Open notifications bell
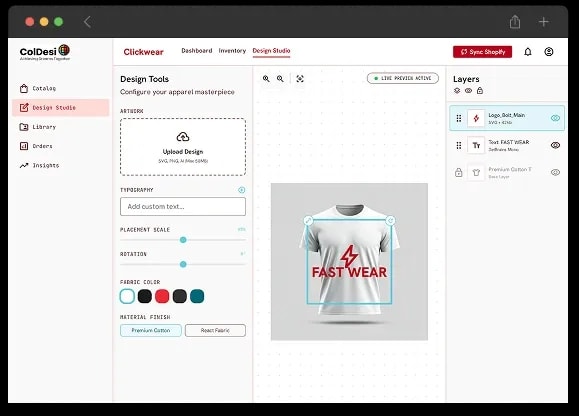This screenshot has width=579, height=416. pos(528,52)
